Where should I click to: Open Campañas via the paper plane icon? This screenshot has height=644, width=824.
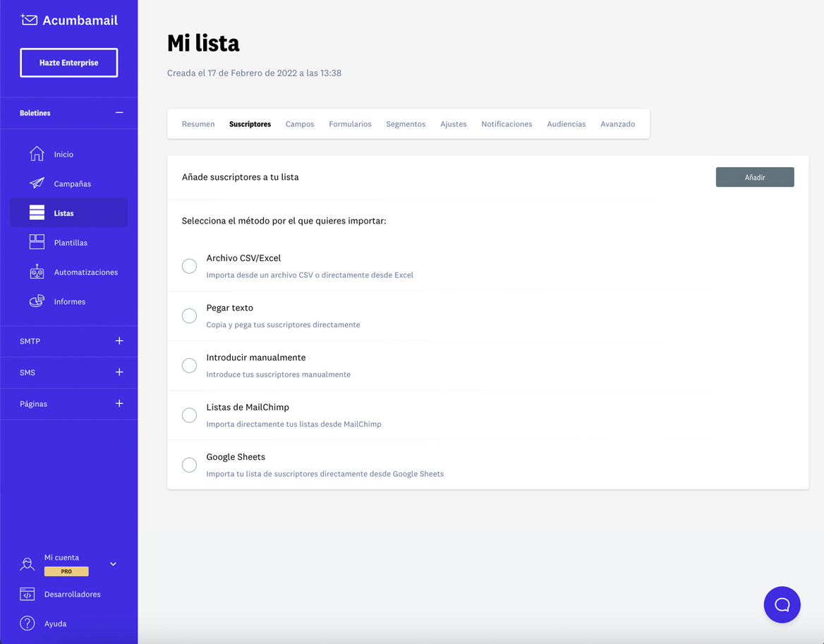tap(36, 183)
